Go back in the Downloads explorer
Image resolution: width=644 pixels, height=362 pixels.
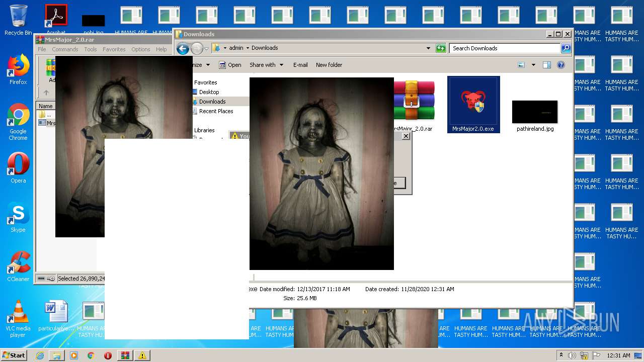183,48
